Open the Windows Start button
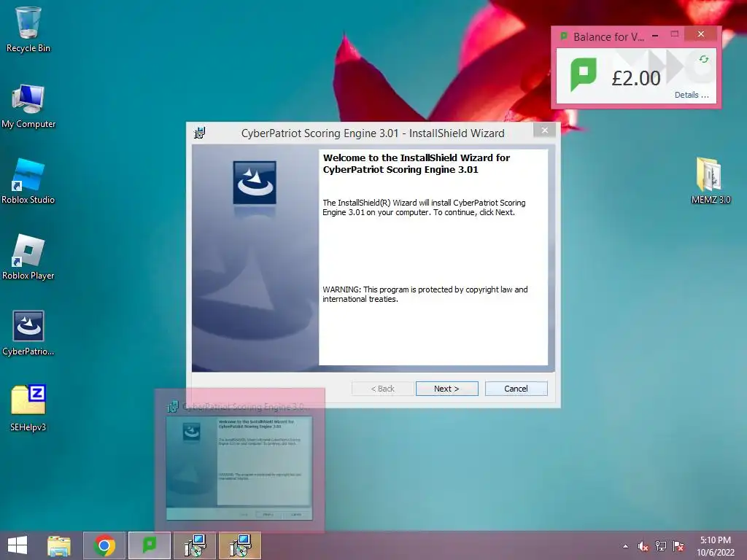747x560 pixels. 18,545
